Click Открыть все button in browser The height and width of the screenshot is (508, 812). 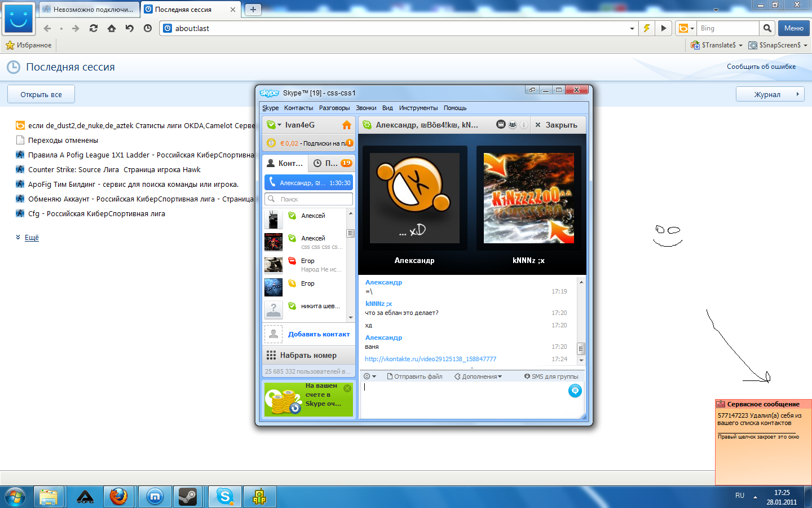click(x=41, y=94)
